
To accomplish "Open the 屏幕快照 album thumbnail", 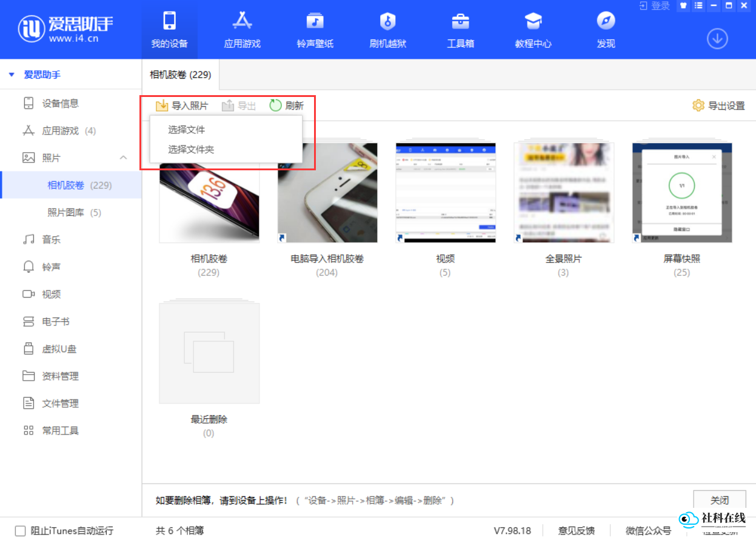I will click(682, 193).
